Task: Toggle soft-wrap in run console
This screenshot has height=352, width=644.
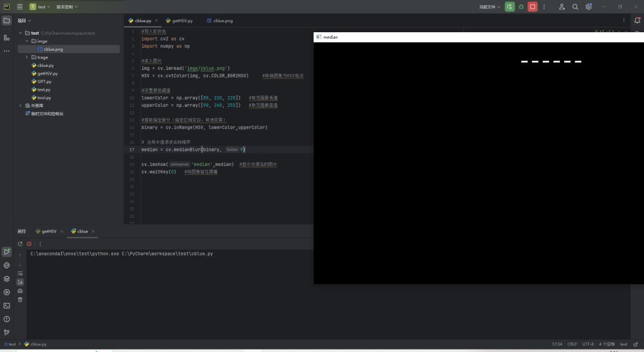Action: 20,273
